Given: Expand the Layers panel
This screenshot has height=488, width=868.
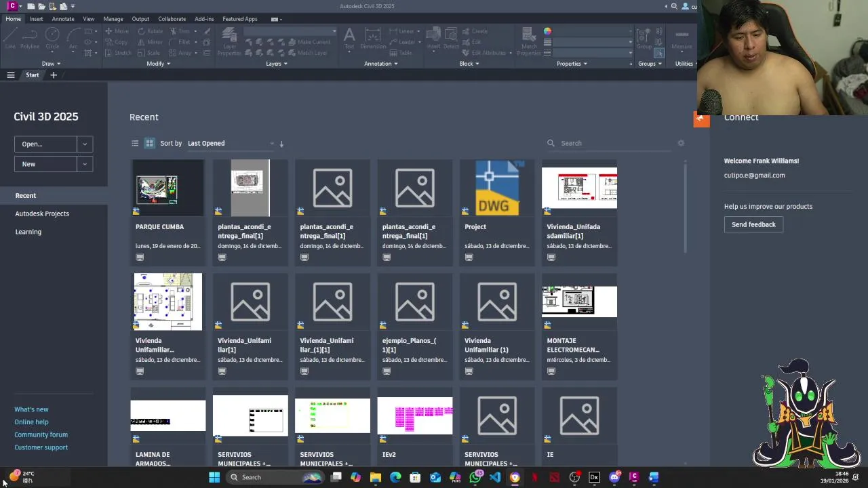Looking at the screenshot, I should 277,64.
